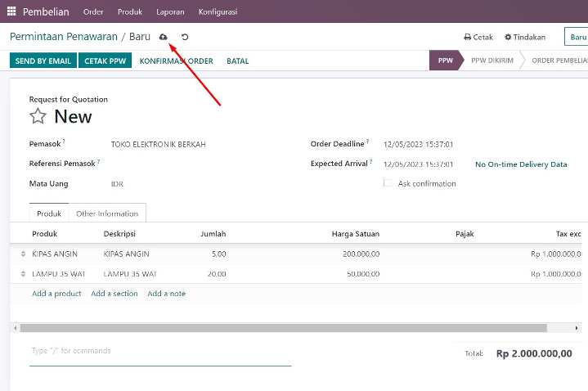Click quantity 20,00 cell
The image size is (588, 391).
pyautogui.click(x=217, y=274)
